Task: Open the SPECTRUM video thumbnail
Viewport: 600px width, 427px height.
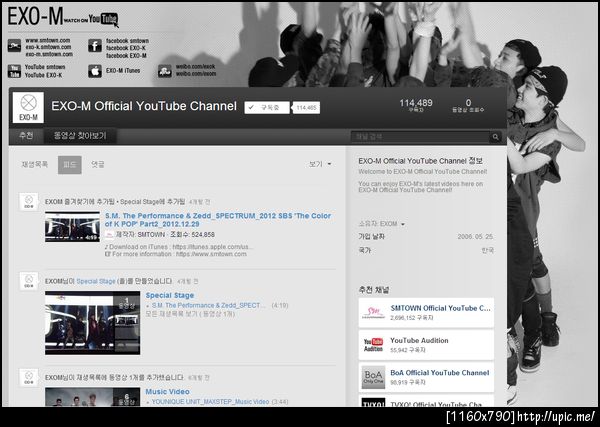Action: pos(72,227)
